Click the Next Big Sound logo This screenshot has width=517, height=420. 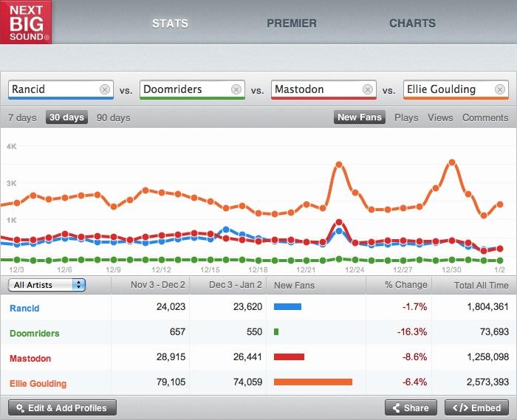click(26, 22)
